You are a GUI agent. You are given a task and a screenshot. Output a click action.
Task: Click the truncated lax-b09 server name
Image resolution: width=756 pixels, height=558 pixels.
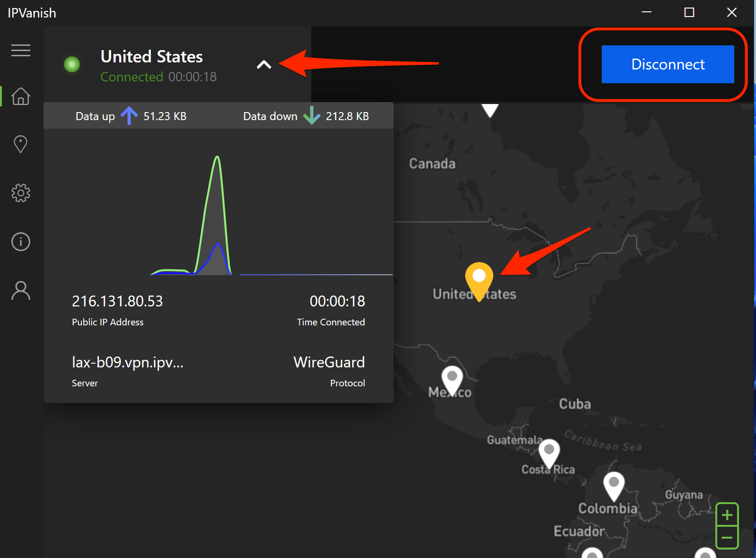(127, 362)
